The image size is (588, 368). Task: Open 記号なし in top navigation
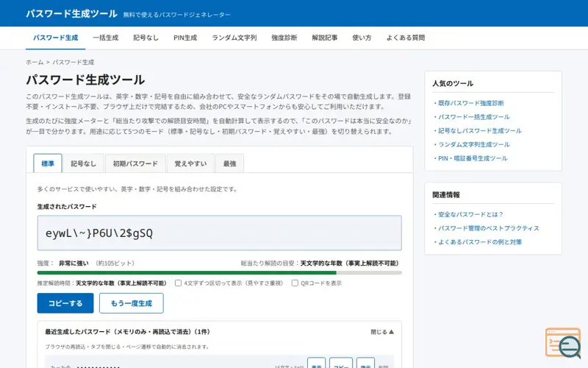click(x=146, y=38)
